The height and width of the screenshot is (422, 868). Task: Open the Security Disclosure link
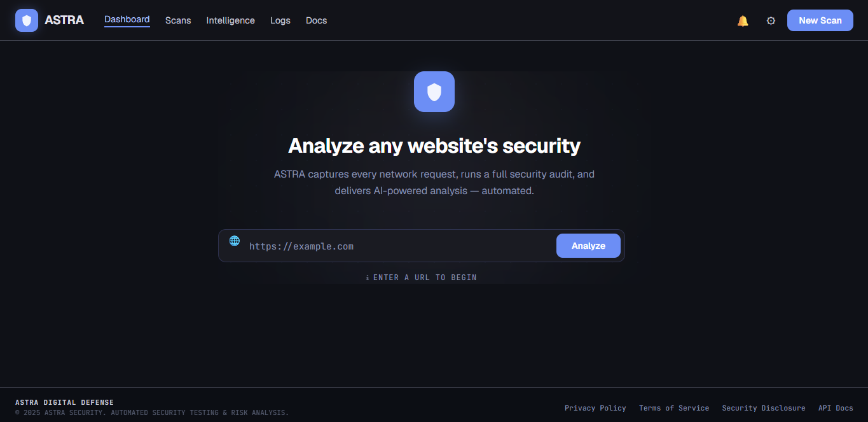pyautogui.click(x=764, y=408)
